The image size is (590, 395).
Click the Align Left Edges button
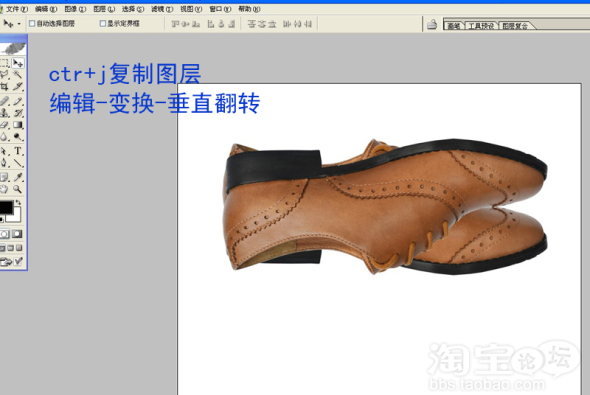[211, 24]
